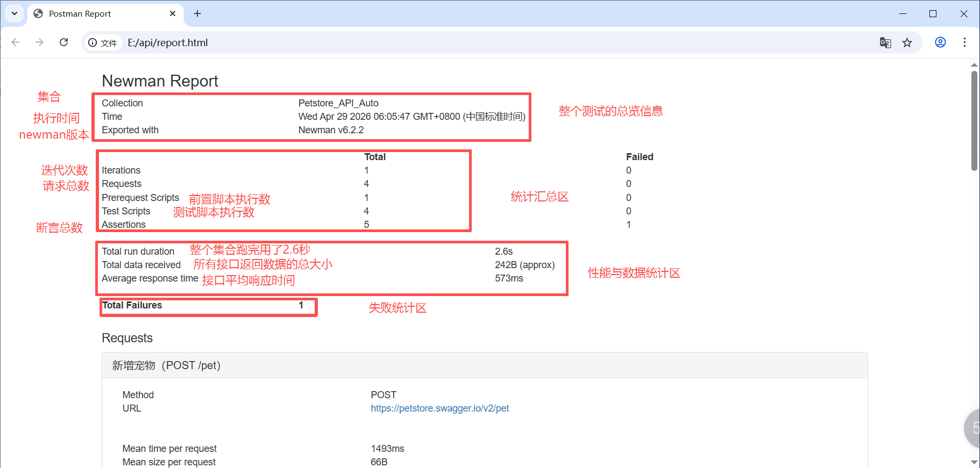980x468 pixels.
Task: Click the POST method value
Action: pyautogui.click(x=384, y=395)
